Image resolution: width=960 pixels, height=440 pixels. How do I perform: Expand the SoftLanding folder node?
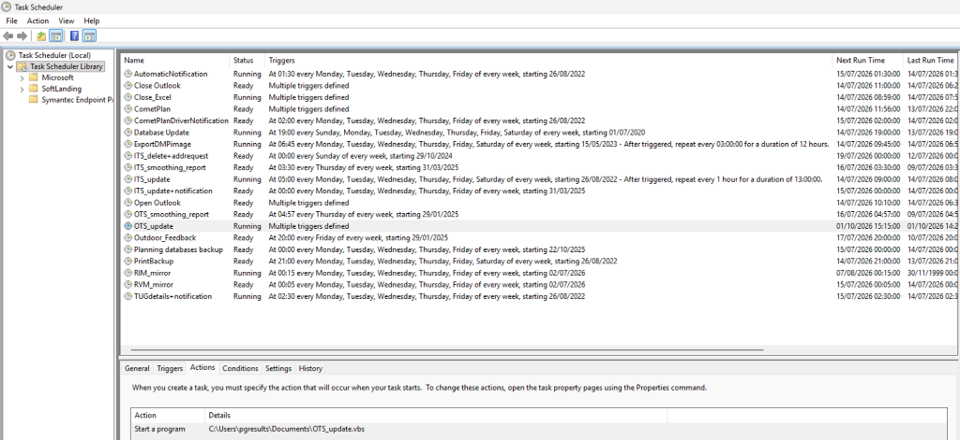[22, 89]
